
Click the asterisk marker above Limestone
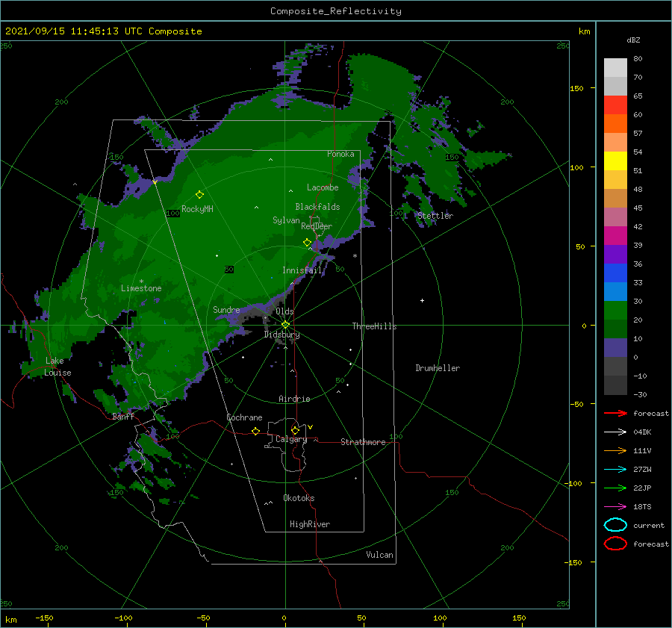[141, 282]
